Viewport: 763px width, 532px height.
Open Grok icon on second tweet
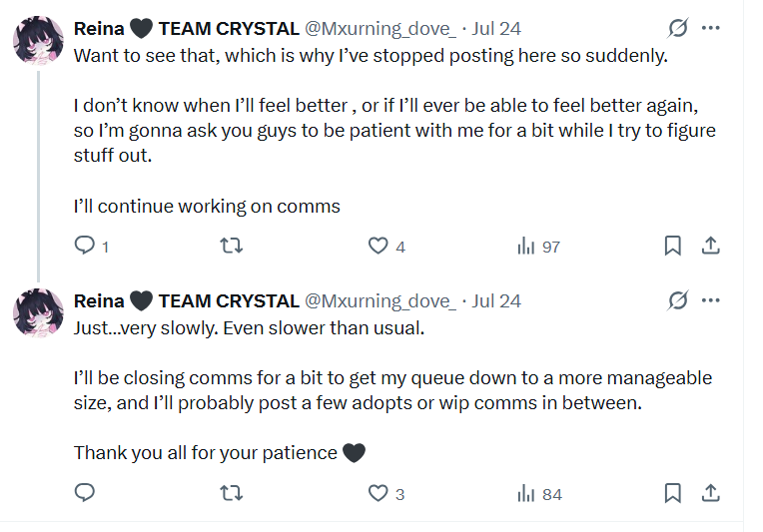tap(676, 300)
